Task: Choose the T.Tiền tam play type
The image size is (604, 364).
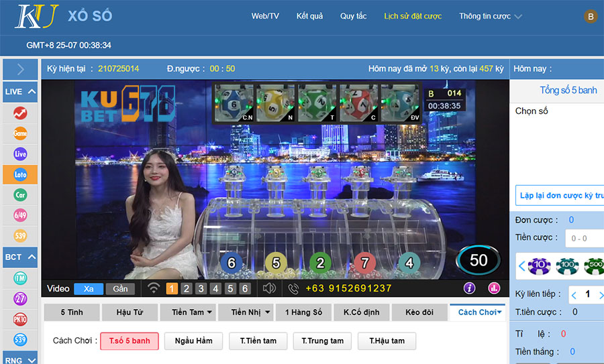Action: [258, 341]
